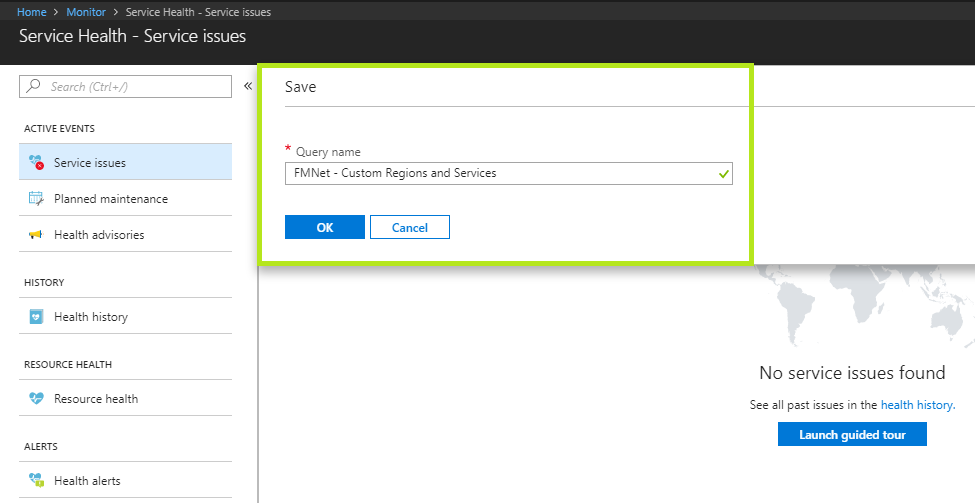Click the 'No service issues found' text
This screenshot has height=503, width=975.
pos(852,372)
